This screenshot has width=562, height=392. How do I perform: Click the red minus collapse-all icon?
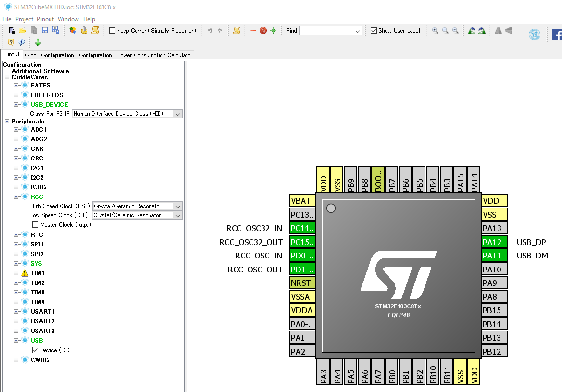(x=253, y=31)
